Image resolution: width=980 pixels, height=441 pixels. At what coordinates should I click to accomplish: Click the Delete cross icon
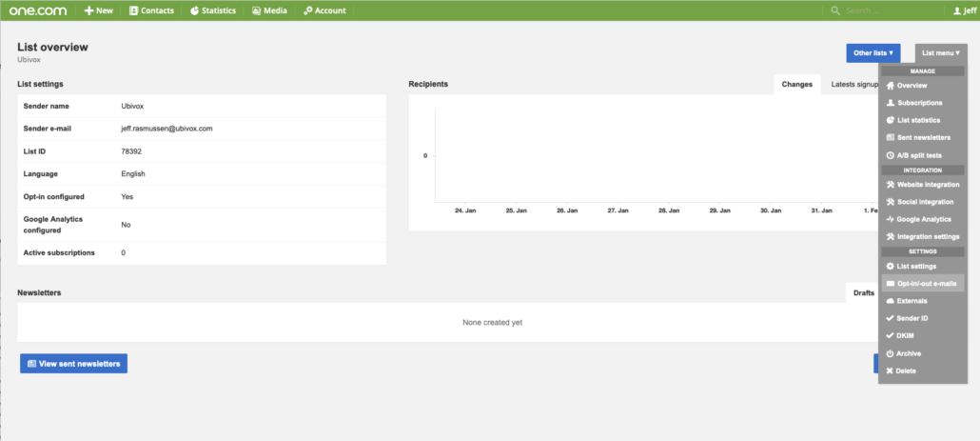(x=891, y=371)
